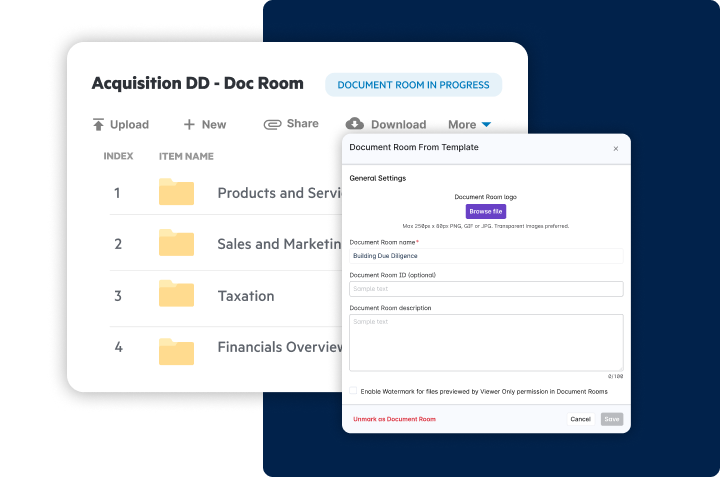
Task: Sort by ITEM NAME column header
Action: tap(186, 157)
